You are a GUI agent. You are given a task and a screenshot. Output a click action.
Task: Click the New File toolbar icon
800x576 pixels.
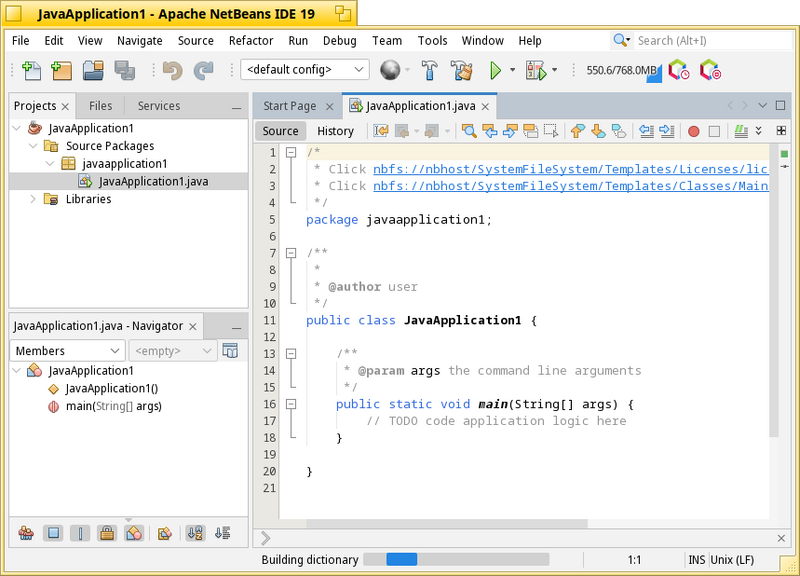click(x=31, y=70)
